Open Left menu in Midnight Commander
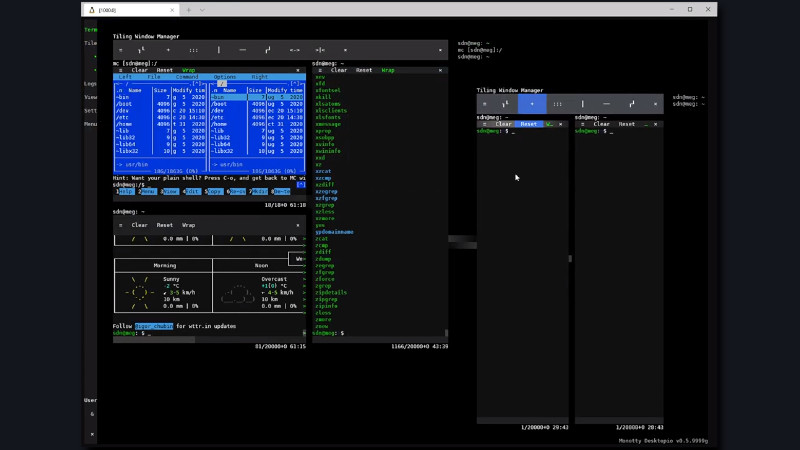800x450 pixels. (x=125, y=77)
